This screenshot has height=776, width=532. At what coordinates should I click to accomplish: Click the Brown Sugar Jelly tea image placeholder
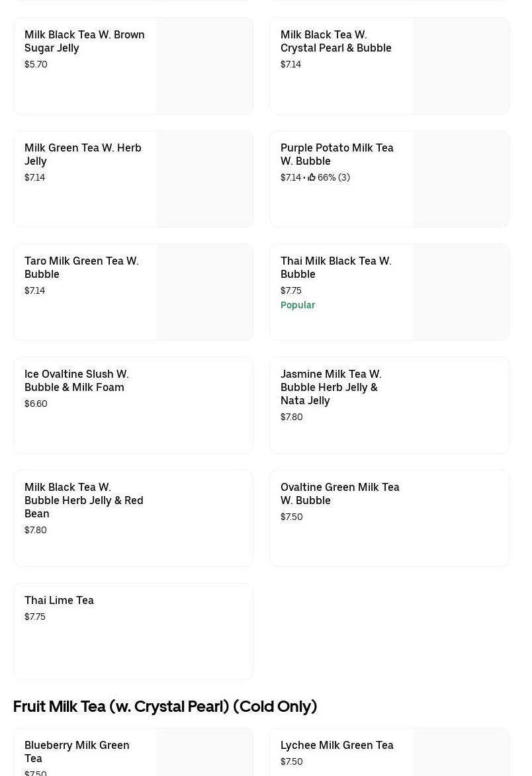pos(205,66)
